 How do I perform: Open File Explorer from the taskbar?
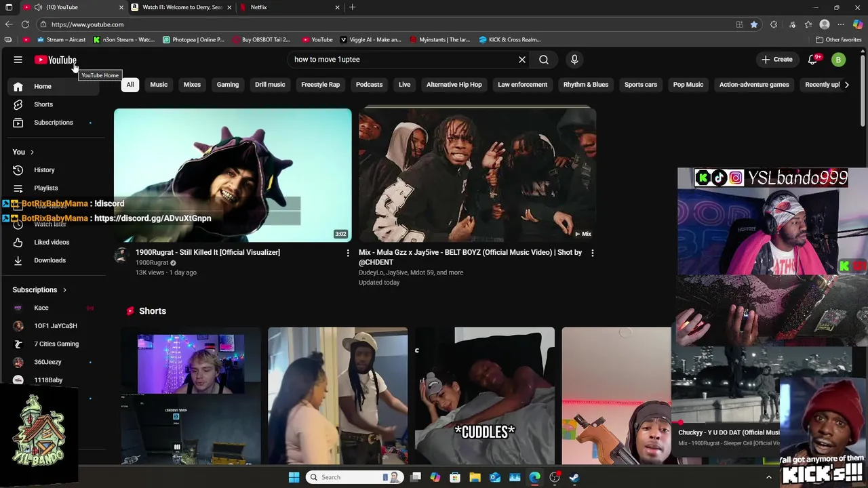pyautogui.click(x=475, y=477)
